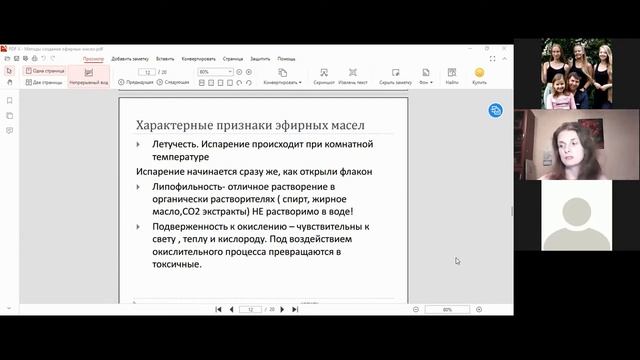Open the Фон dropdown
Viewport: 640px width, 360px height.
click(x=426, y=76)
